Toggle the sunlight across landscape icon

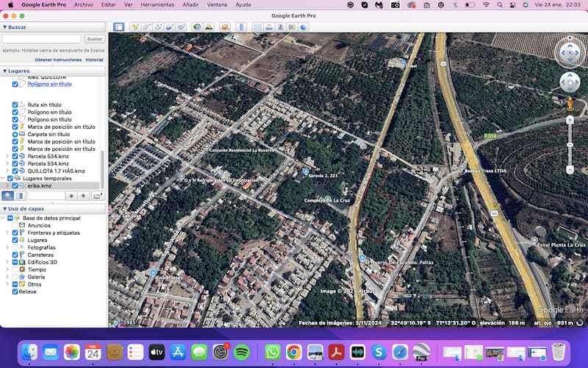tap(209, 27)
